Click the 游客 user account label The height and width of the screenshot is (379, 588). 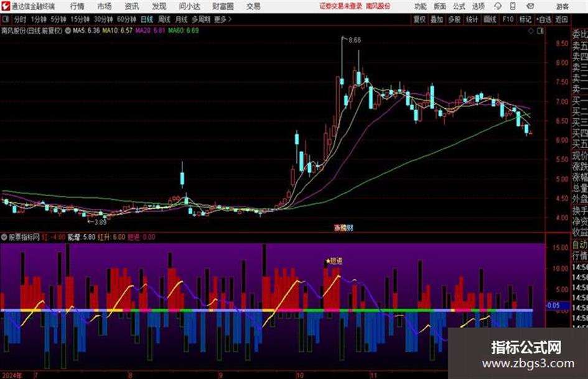(562, 6)
